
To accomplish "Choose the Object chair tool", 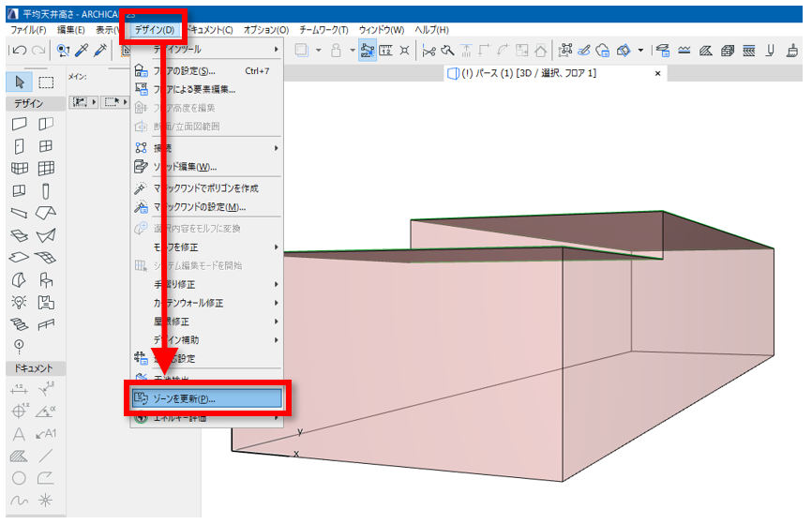I will pos(46,279).
